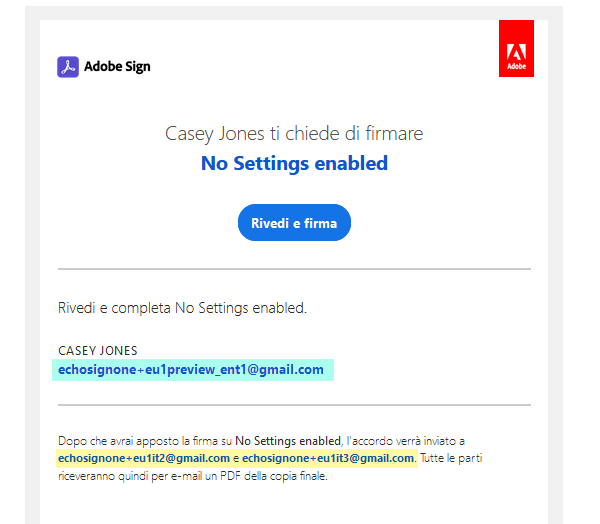
Task: Click the purple Adobe Sign PDF icon
Action: pos(68,67)
